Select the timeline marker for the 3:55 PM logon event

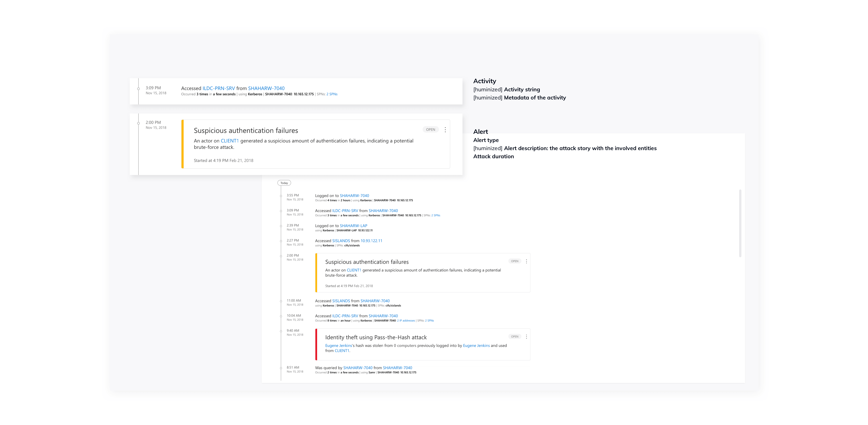coord(281,196)
